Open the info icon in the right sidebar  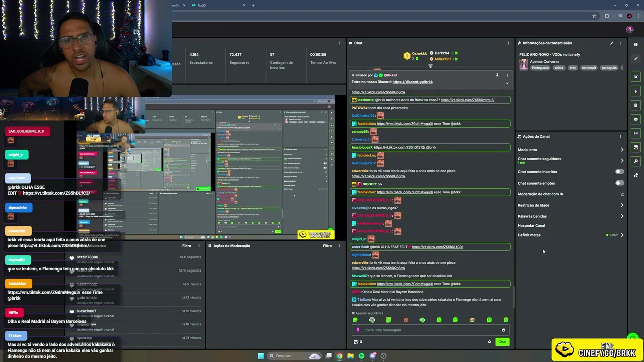tap(636, 44)
